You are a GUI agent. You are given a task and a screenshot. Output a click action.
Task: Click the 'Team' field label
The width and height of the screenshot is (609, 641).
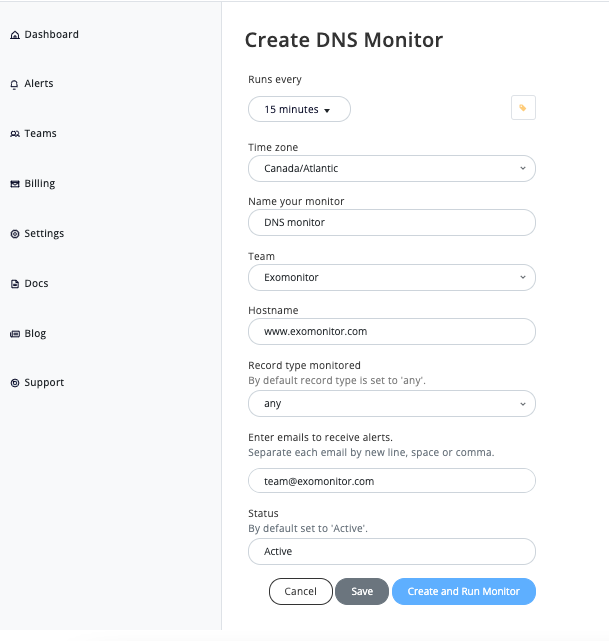(x=262, y=256)
